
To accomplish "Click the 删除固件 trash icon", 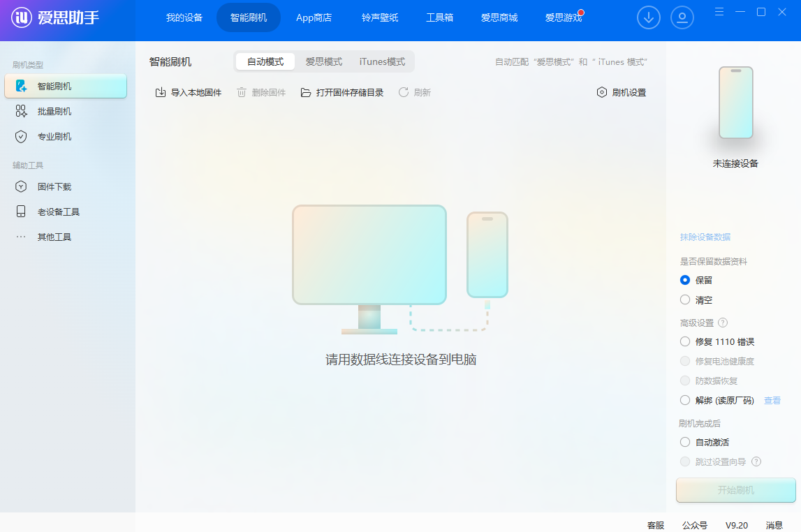I will (242, 92).
